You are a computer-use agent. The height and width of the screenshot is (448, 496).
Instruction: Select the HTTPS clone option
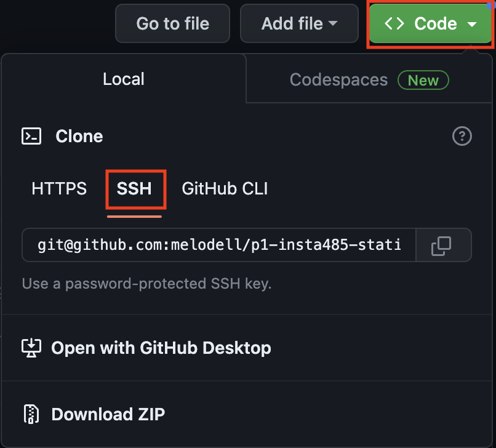click(59, 188)
